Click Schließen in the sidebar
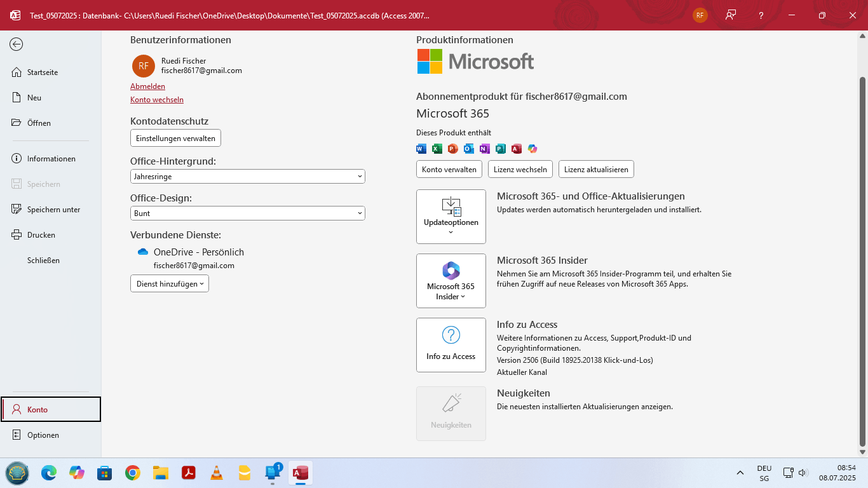The height and width of the screenshot is (488, 868). pos(51,261)
